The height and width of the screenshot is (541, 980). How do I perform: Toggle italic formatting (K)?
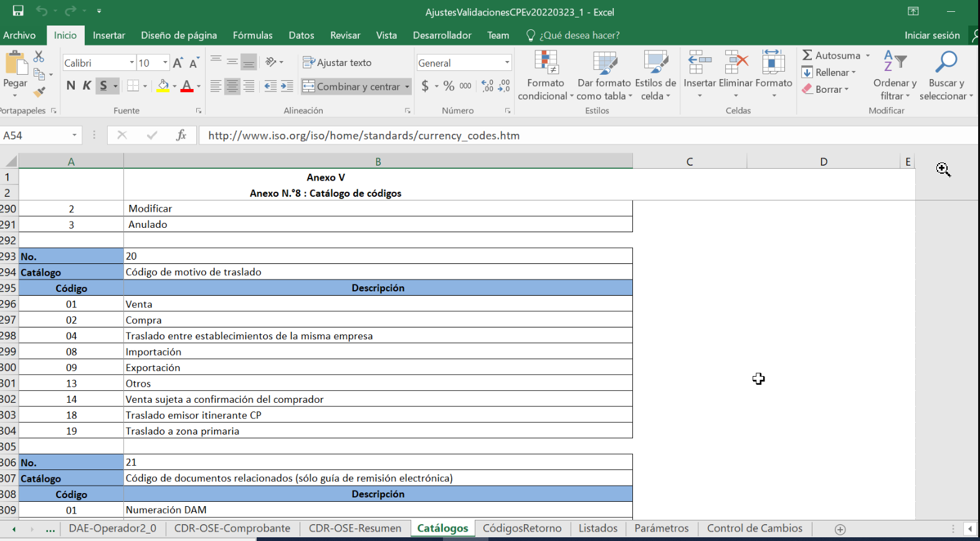[x=87, y=86]
